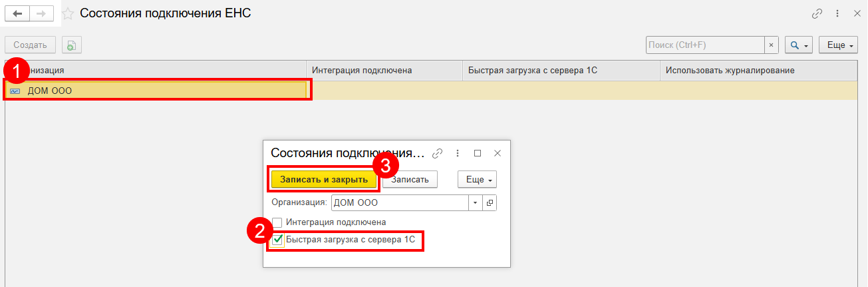
Task: Expand the Организация dropdown list
Action: point(476,202)
